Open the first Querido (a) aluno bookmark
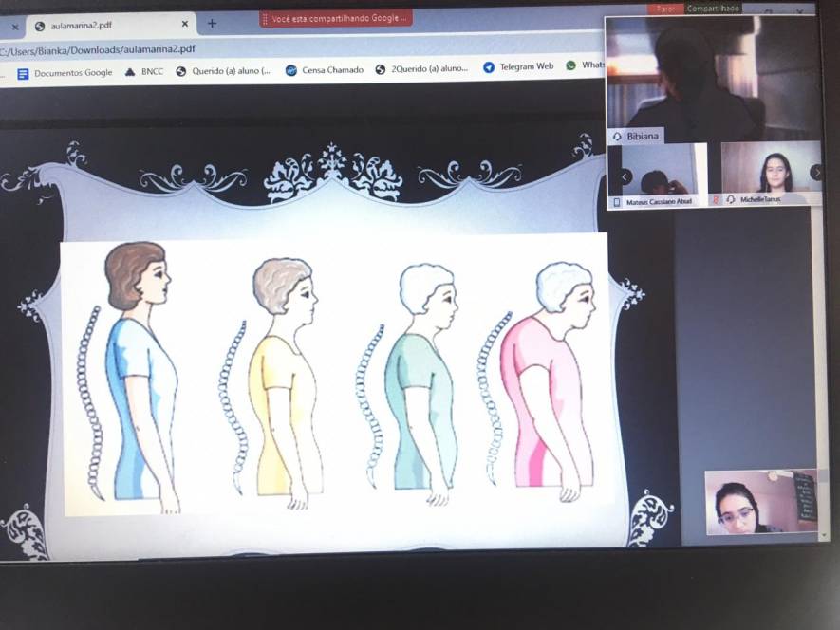 pos(224,70)
